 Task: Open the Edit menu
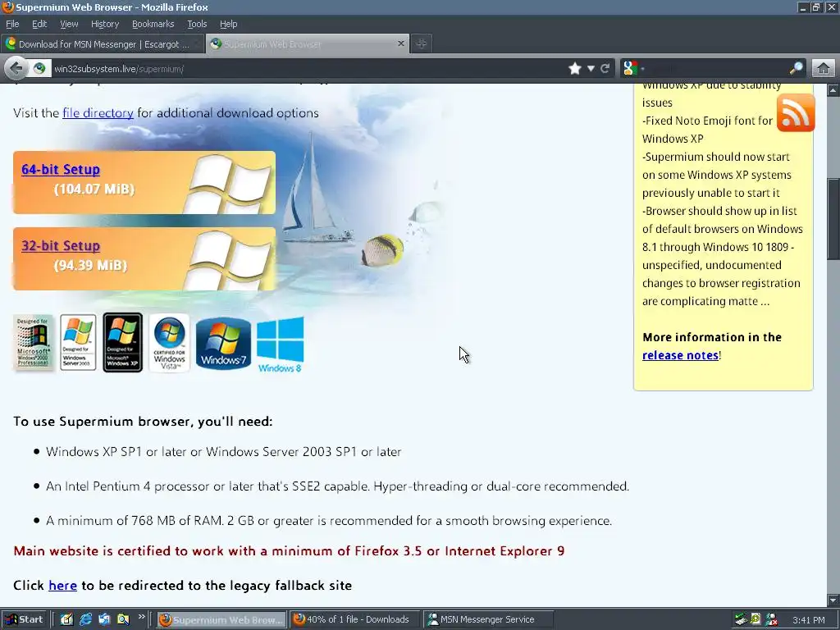point(39,24)
